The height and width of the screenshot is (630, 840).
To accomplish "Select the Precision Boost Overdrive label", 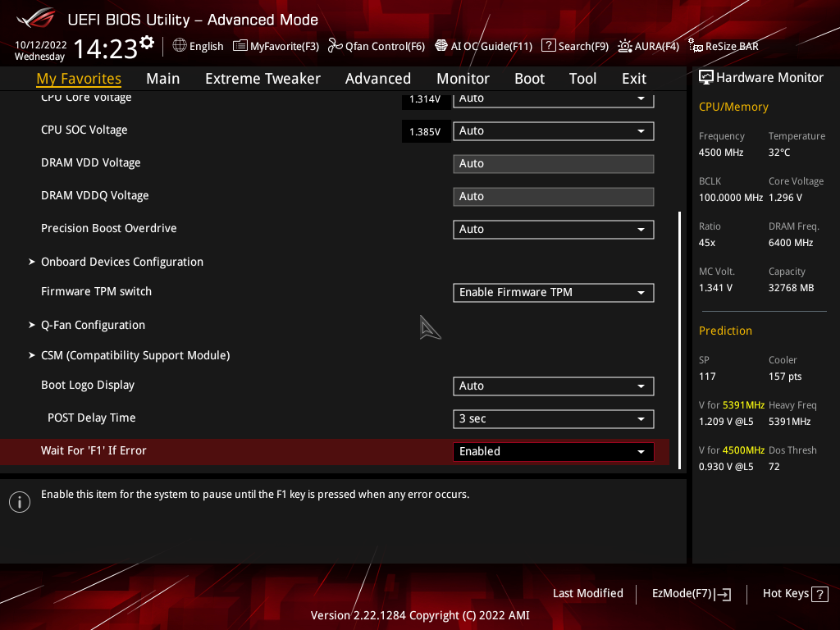I will coord(109,229).
